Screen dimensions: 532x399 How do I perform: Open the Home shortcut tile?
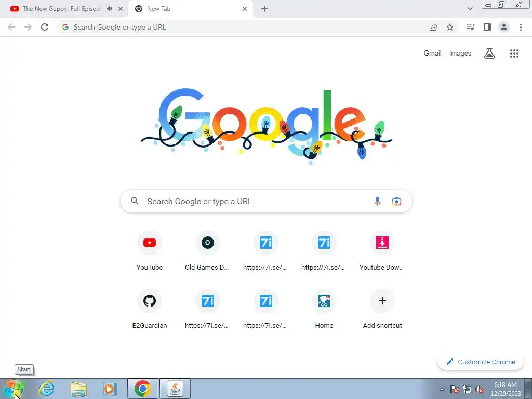pyautogui.click(x=324, y=310)
